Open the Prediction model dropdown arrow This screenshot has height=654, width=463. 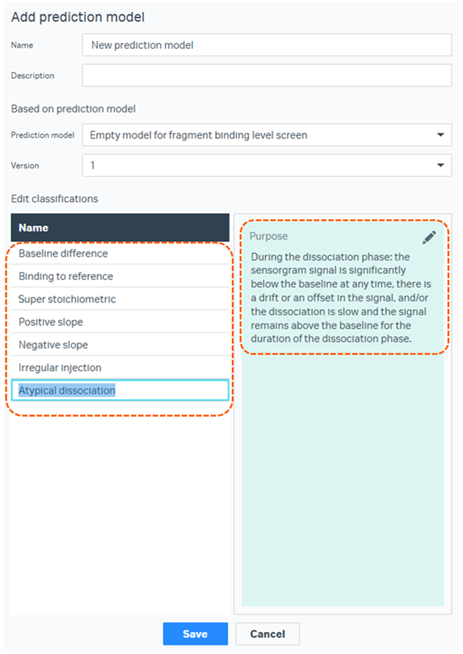(440, 135)
